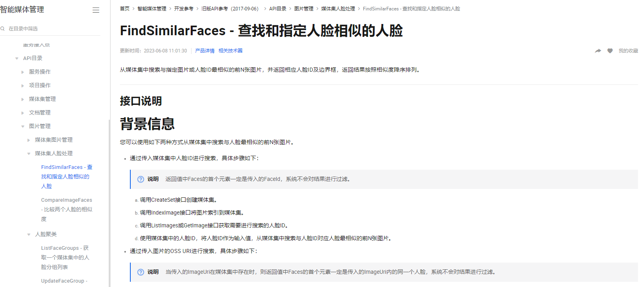
Task: Expand the 媒体集图片管理 tree node
Action: (x=29, y=140)
